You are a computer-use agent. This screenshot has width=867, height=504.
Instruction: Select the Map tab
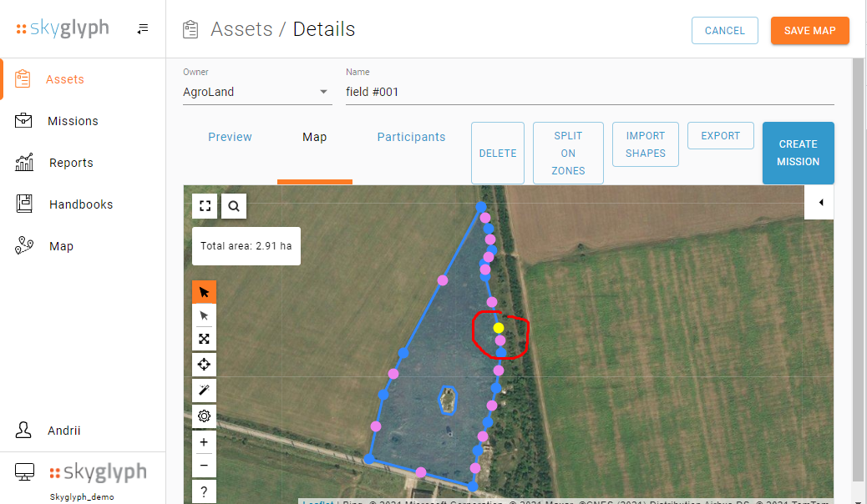point(315,137)
